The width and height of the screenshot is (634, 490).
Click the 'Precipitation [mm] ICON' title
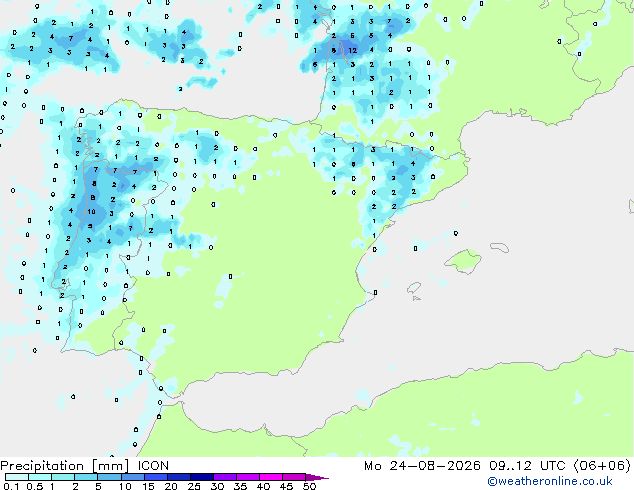pos(85,466)
